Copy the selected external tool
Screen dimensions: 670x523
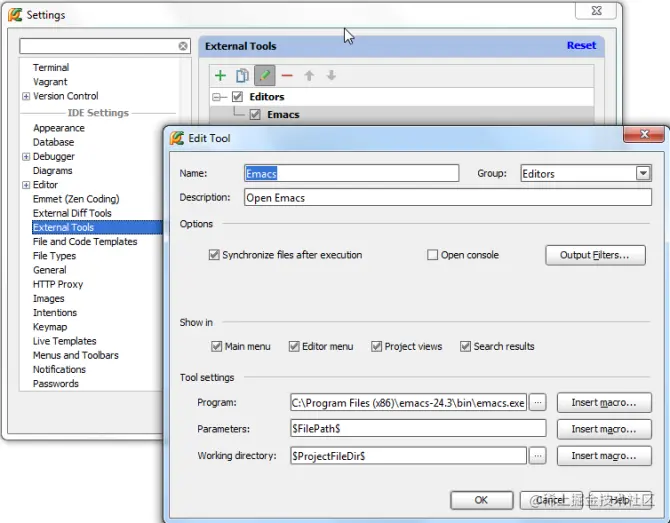(x=242, y=76)
